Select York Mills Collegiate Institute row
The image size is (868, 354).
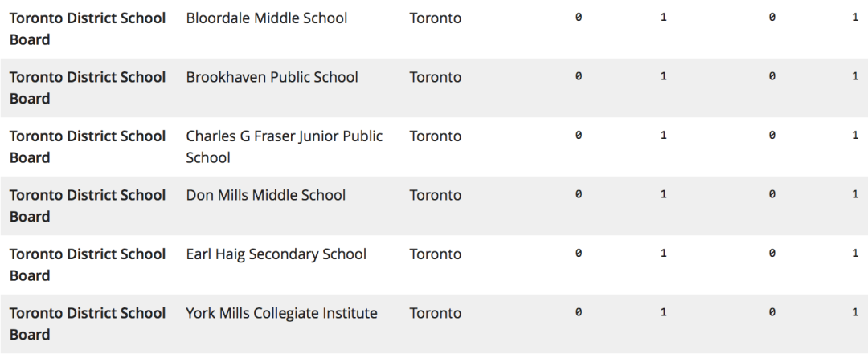pos(434,324)
